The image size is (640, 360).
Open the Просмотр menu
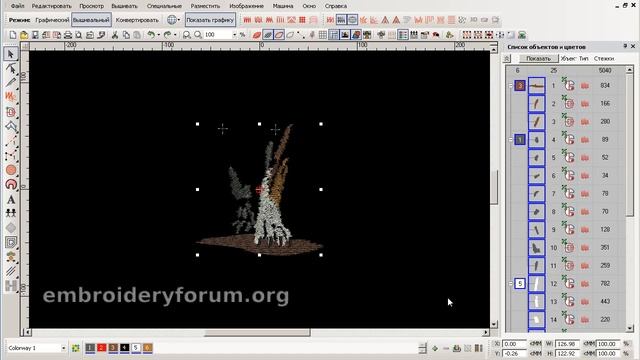point(91,6)
